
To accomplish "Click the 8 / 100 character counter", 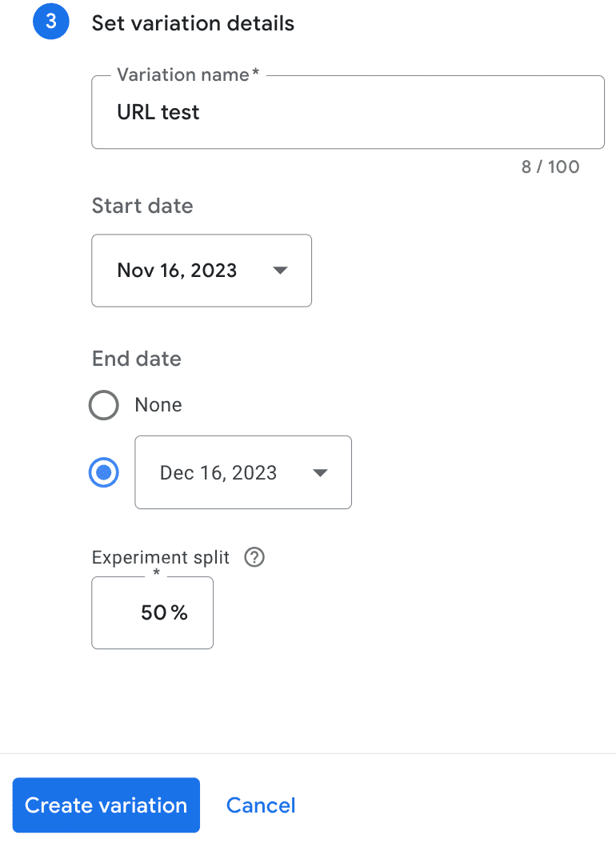I will click(x=550, y=167).
